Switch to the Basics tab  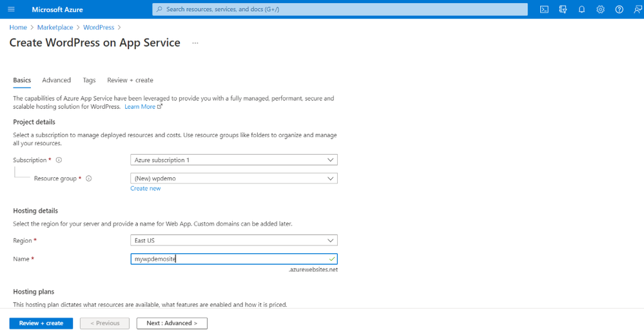point(22,80)
